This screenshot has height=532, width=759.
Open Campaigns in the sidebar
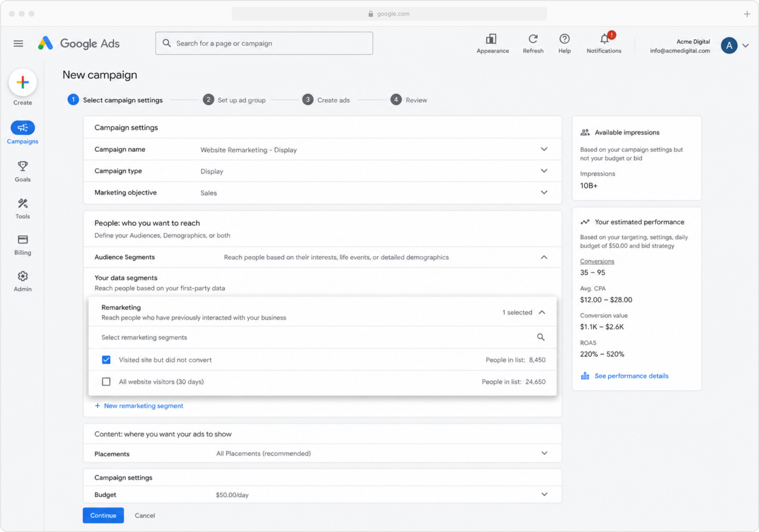tap(23, 132)
